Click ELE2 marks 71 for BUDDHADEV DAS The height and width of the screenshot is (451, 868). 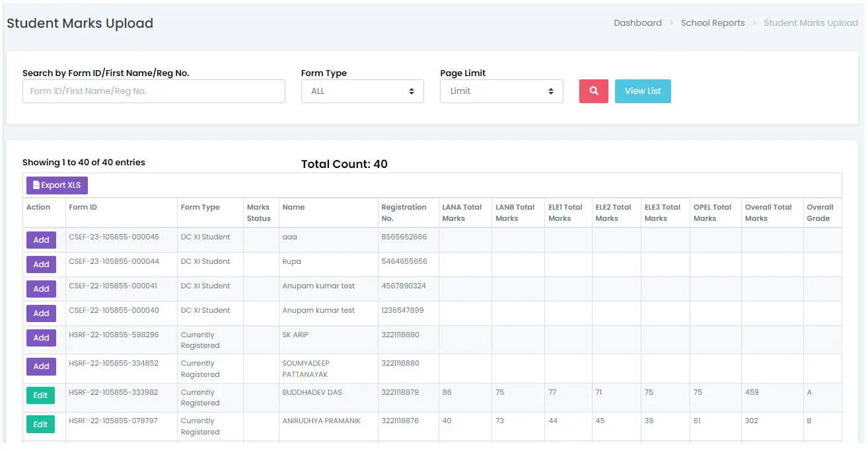coord(600,392)
